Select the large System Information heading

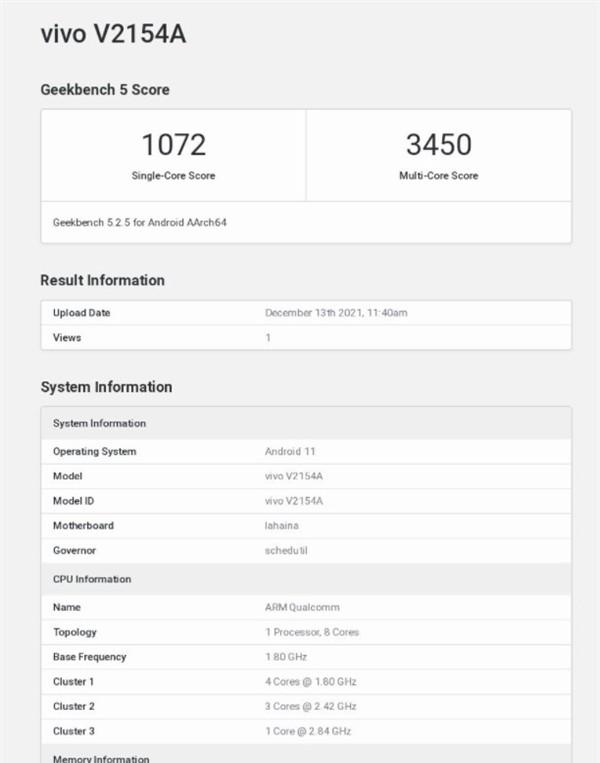107,387
